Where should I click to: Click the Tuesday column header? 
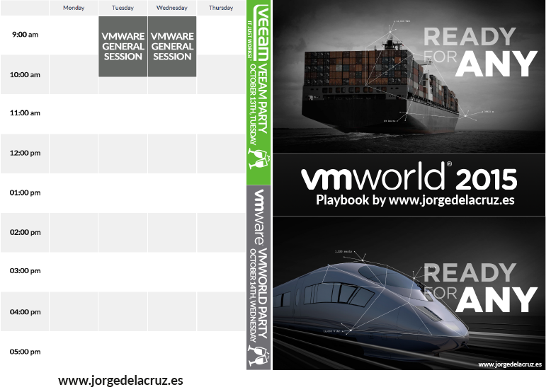[x=123, y=8]
